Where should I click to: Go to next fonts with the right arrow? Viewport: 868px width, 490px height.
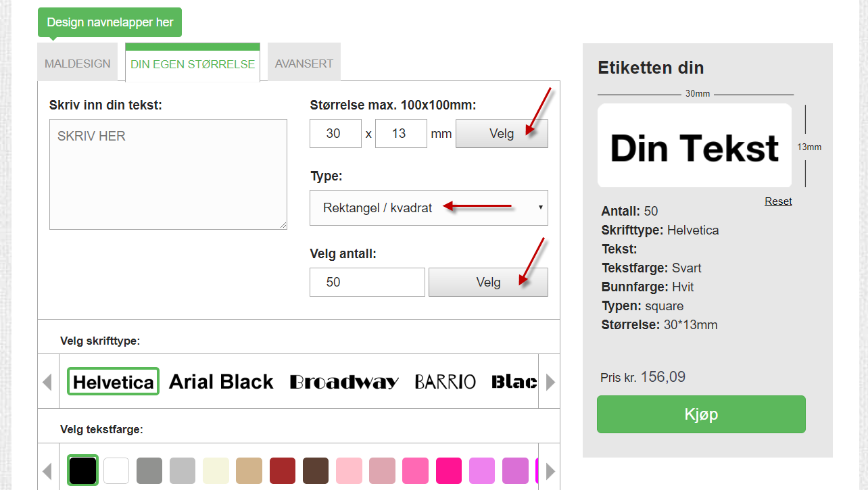click(550, 382)
